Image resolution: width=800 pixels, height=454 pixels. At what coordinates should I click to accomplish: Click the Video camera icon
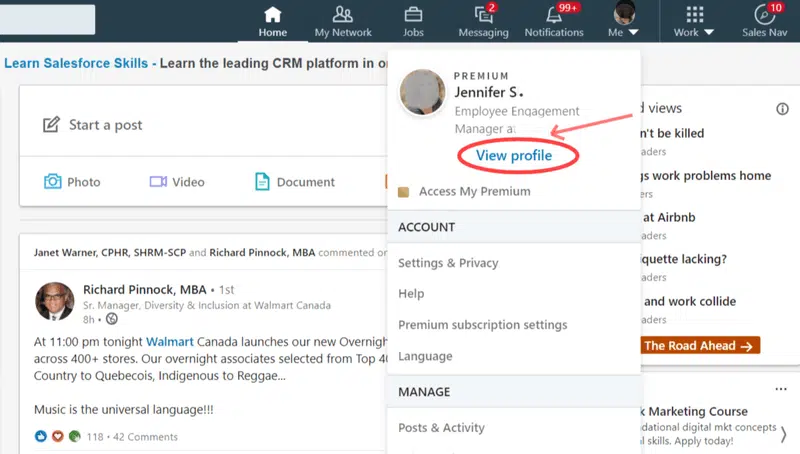(158, 182)
